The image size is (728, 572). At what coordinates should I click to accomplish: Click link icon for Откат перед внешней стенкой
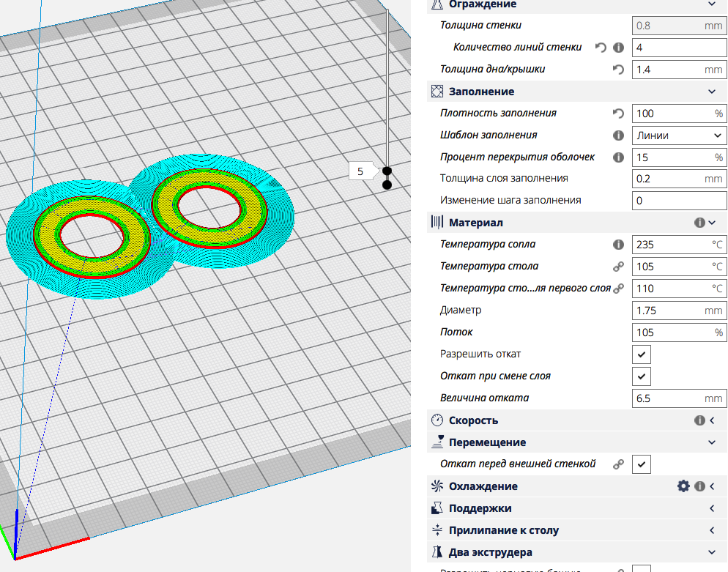[x=618, y=464]
